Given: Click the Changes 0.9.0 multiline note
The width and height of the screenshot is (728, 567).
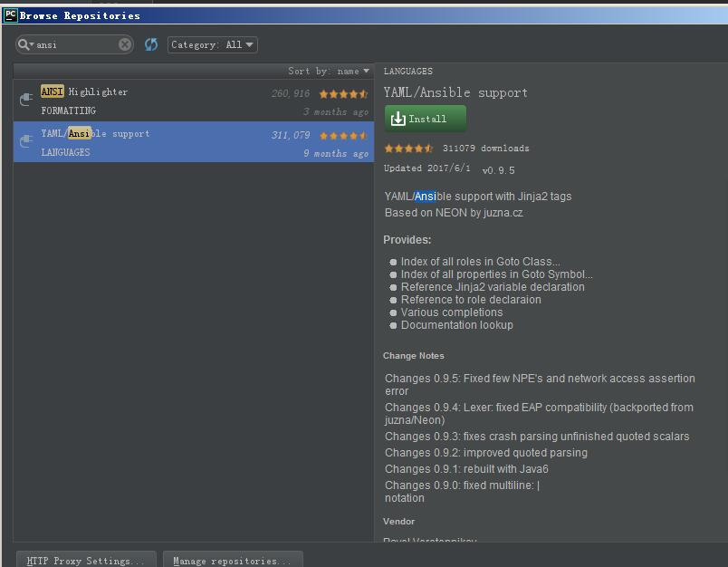Looking at the screenshot, I should pos(463,491).
